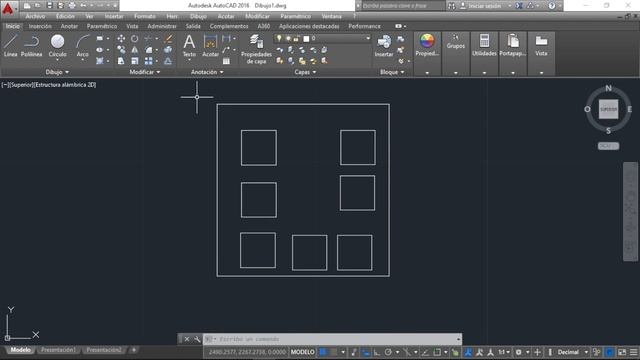Toggle MODELO space button in status bar

point(302,352)
